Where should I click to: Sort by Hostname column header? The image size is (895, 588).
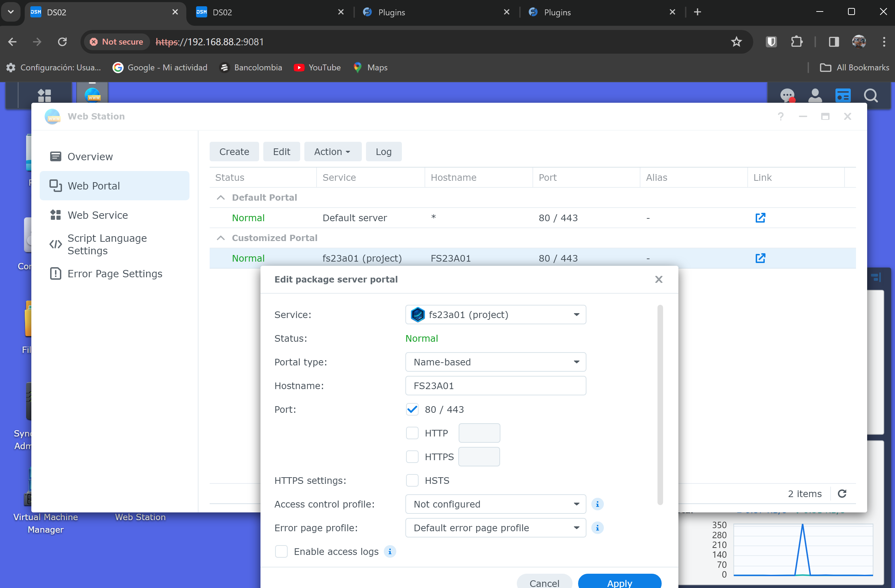click(479, 178)
